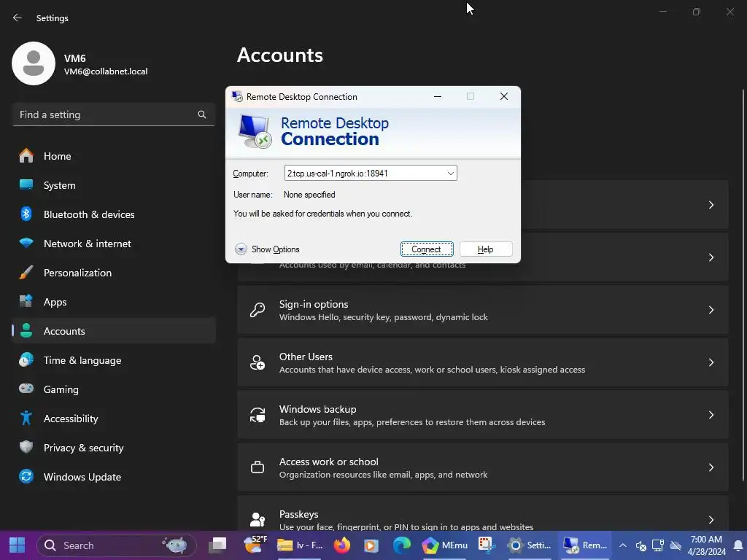The height and width of the screenshot is (560, 747).
Task: Click the Wi-Fi network icon in sidebar
Action: pos(26,244)
